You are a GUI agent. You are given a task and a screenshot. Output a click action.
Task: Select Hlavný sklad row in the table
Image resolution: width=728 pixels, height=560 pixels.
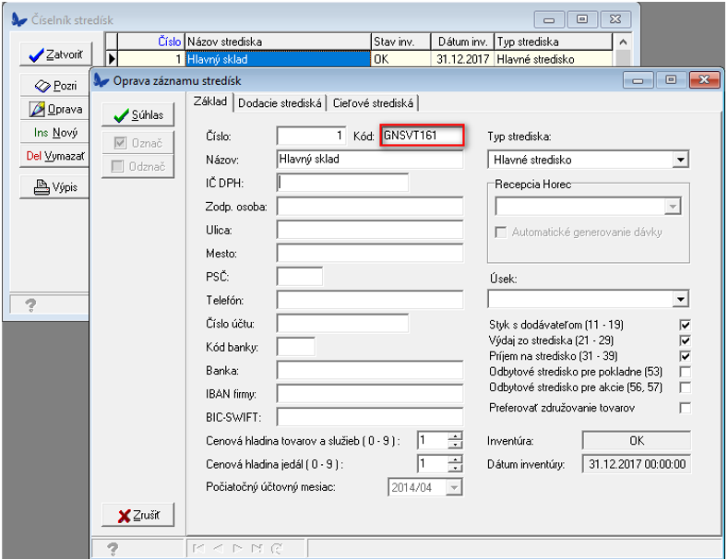click(x=277, y=59)
